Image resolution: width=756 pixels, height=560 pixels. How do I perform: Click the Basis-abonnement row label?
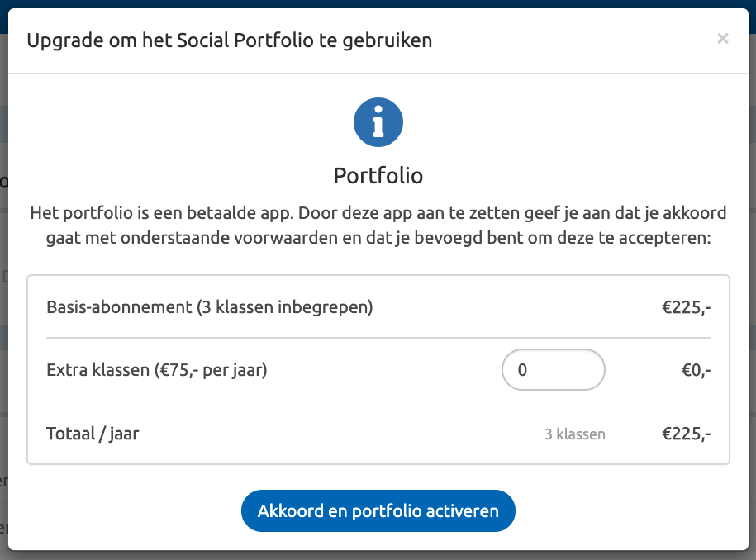coord(209,306)
